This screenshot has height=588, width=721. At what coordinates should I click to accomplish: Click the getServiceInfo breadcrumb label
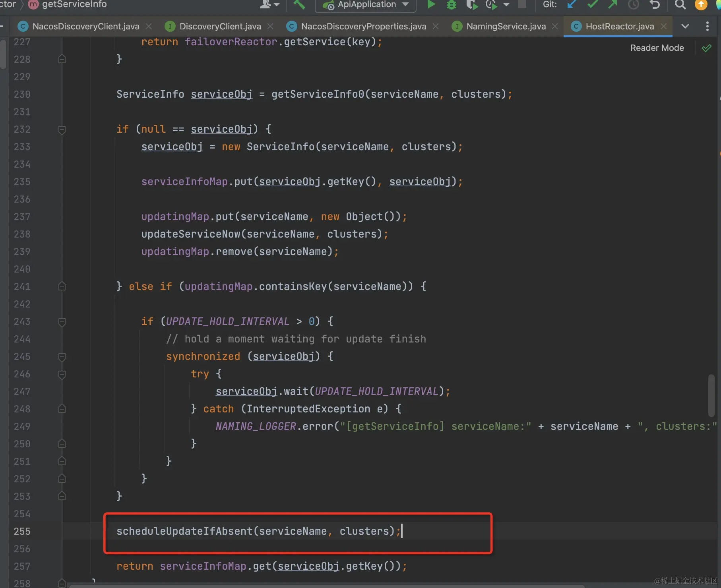tap(74, 4)
